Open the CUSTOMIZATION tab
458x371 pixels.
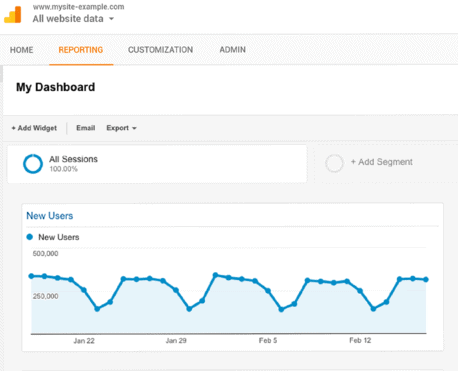coord(160,50)
